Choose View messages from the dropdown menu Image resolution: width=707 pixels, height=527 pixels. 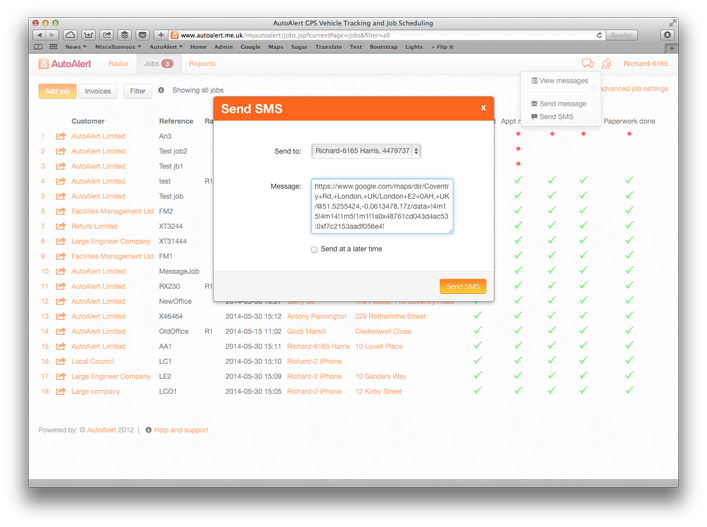560,81
